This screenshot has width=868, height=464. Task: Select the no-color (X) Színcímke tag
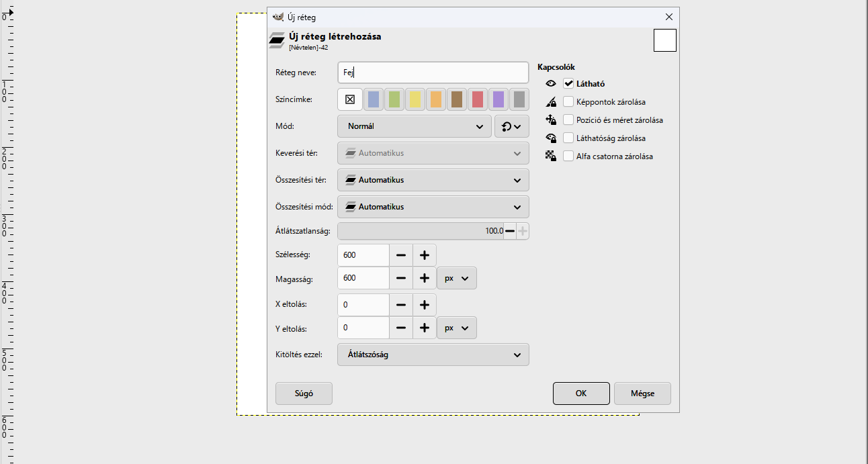click(x=350, y=99)
